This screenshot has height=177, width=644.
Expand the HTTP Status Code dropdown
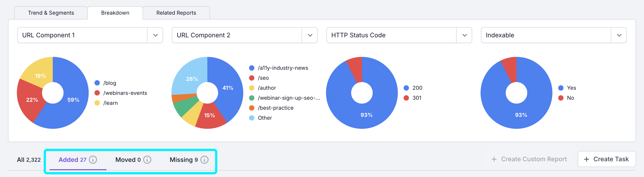tap(464, 35)
